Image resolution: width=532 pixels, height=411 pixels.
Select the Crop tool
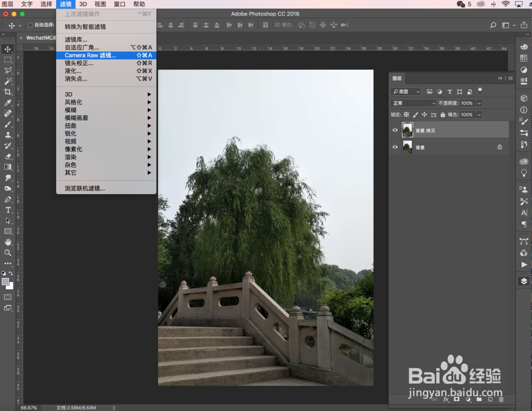point(7,91)
